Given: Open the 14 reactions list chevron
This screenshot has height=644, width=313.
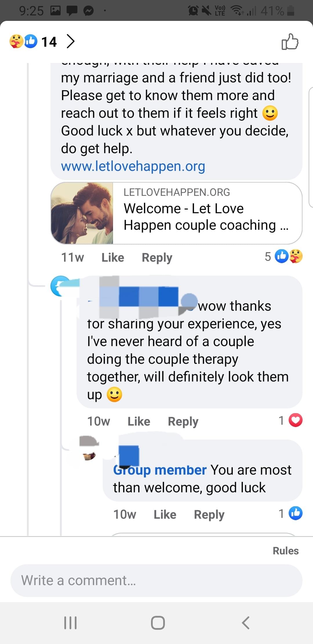Looking at the screenshot, I should (71, 41).
